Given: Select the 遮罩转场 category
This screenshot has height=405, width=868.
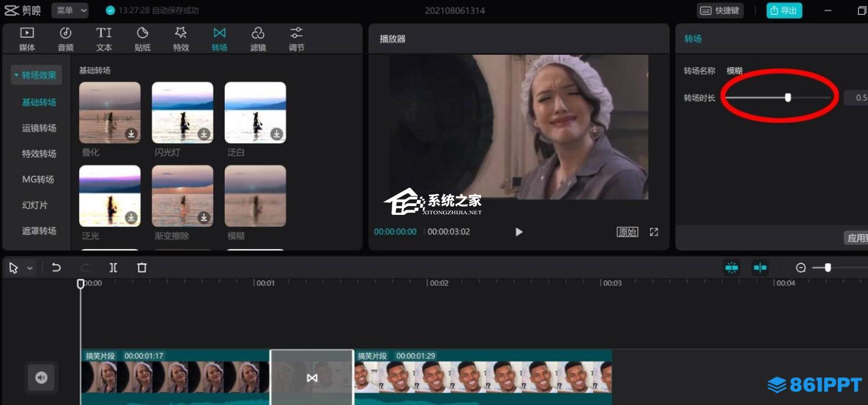Looking at the screenshot, I should pyautogui.click(x=39, y=231).
